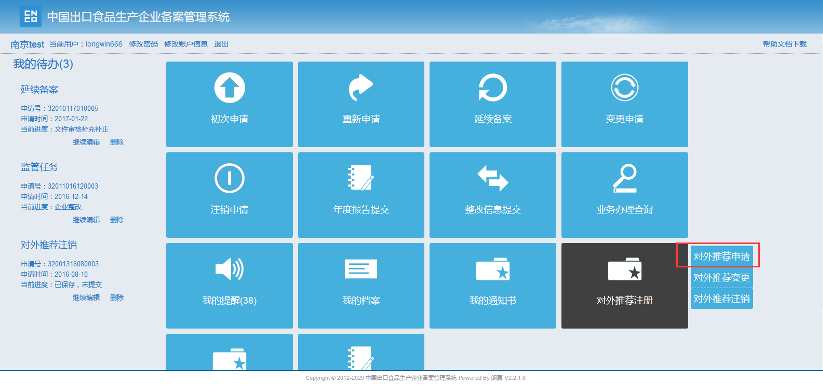Screen dimensions: 823x386
Task: Click 继续编辑 under 延续备案
Action: [x=86, y=142]
